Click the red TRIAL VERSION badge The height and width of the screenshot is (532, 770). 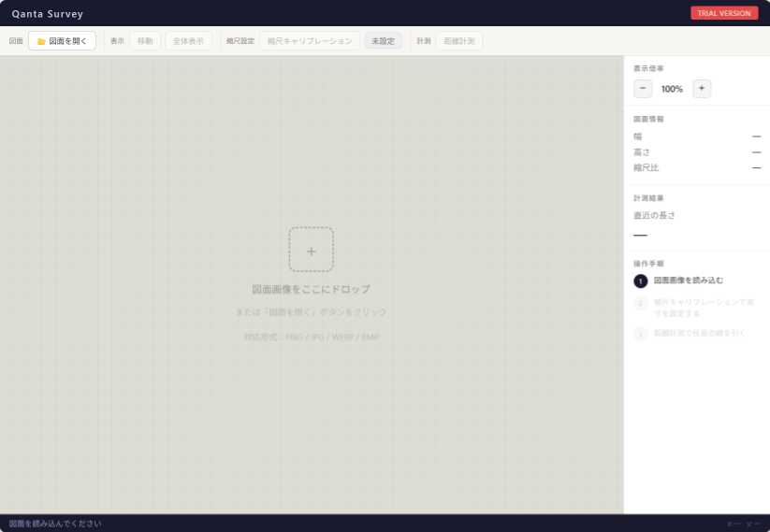tap(724, 13)
